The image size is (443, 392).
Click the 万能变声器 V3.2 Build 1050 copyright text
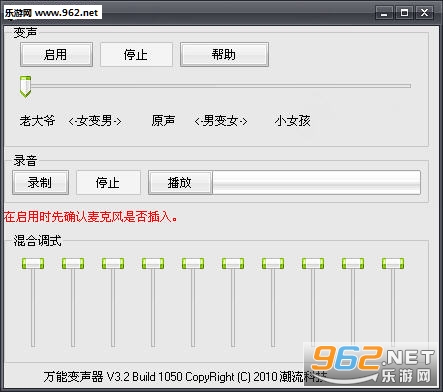click(185, 377)
